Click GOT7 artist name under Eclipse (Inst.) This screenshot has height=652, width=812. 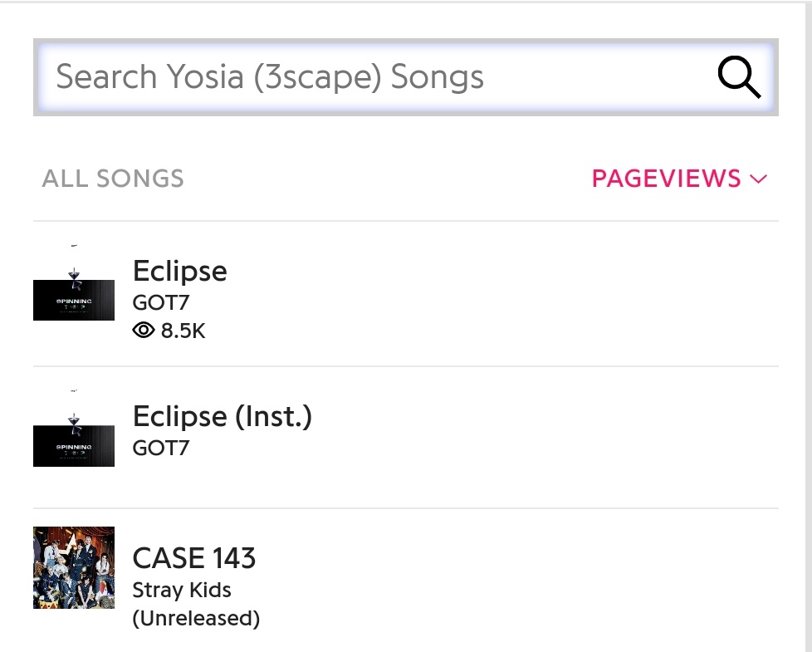pos(161,448)
